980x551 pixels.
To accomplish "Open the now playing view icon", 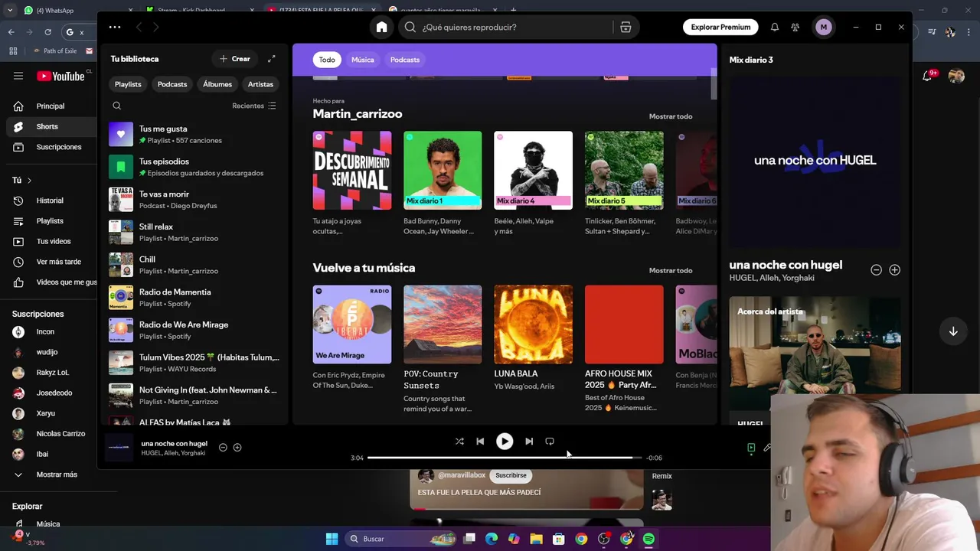I will point(751,448).
